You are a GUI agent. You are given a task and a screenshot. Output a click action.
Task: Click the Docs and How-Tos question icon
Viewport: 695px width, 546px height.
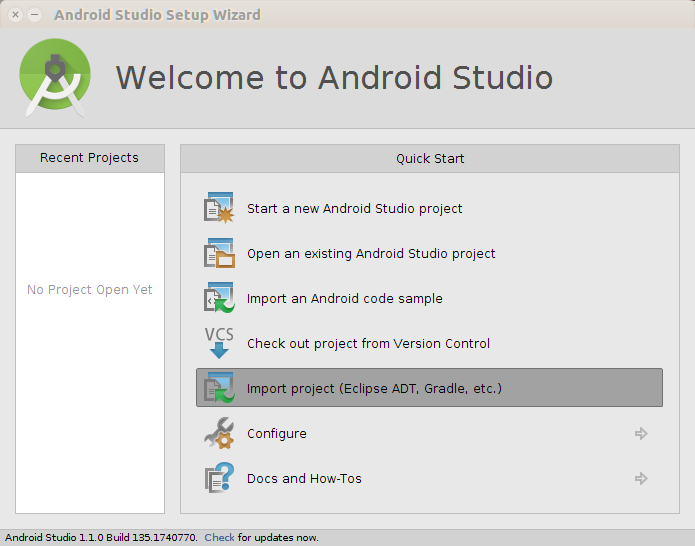[x=219, y=478]
